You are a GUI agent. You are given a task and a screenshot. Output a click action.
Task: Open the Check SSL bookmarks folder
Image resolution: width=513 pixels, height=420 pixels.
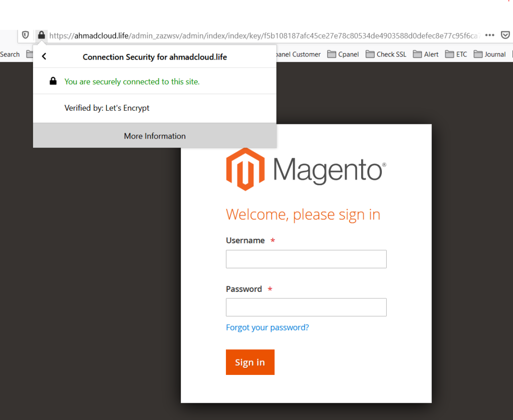[x=386, y=54]
